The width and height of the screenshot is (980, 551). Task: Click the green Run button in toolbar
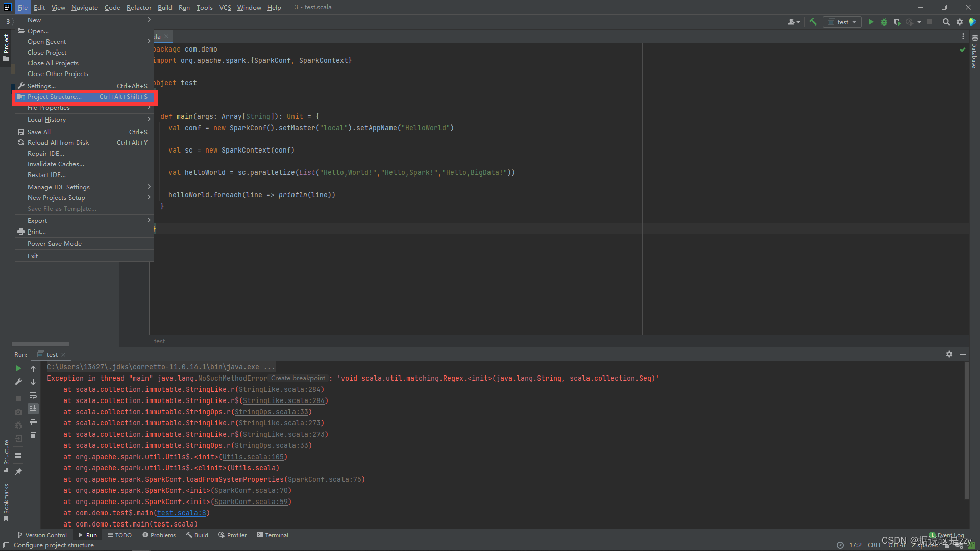871,22
